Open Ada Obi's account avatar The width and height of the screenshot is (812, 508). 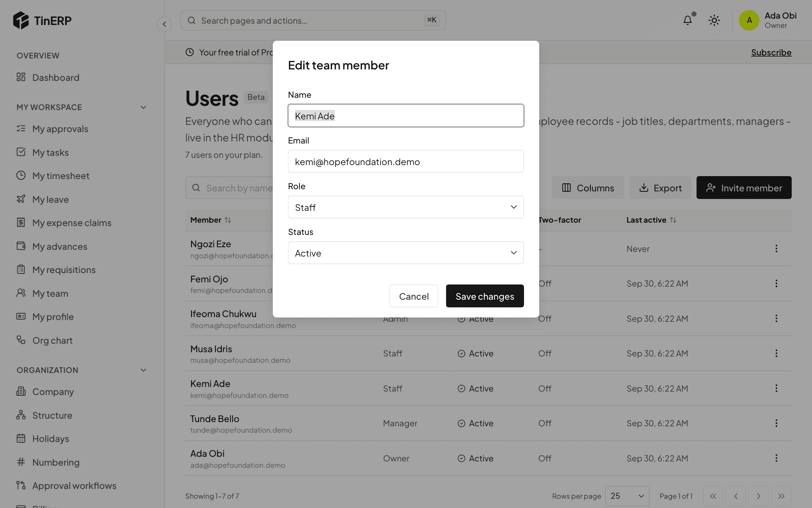[749, 20]
